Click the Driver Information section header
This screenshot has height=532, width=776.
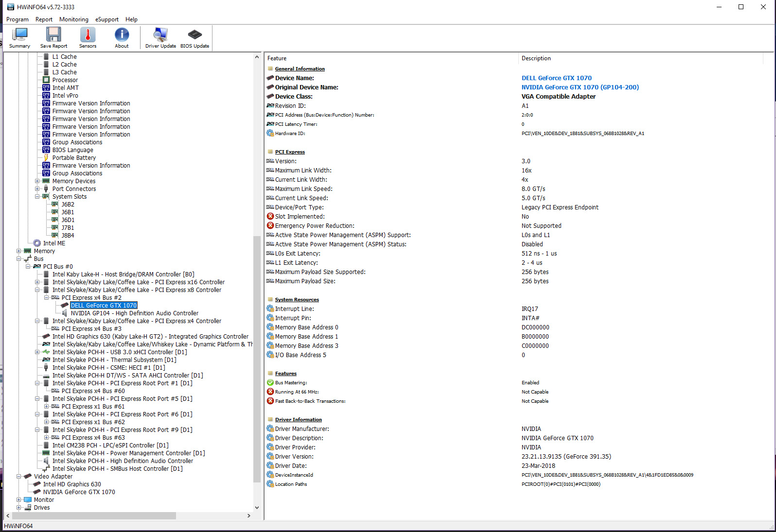coord(299,420)
